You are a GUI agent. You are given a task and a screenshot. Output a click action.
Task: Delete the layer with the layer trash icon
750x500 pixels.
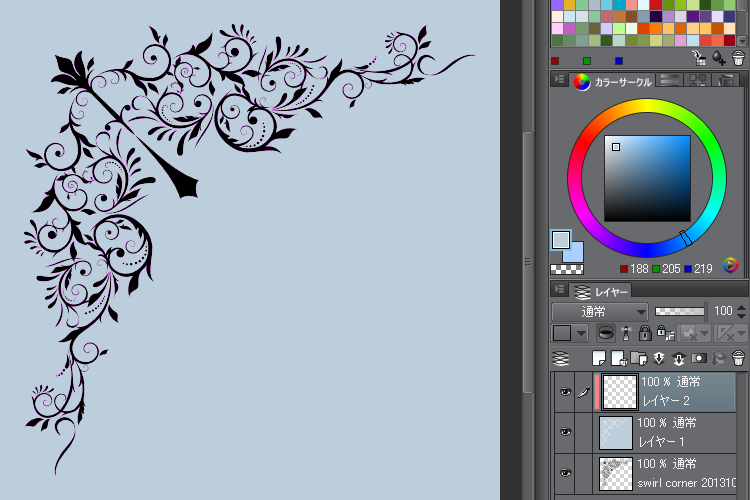click(738, 358)
